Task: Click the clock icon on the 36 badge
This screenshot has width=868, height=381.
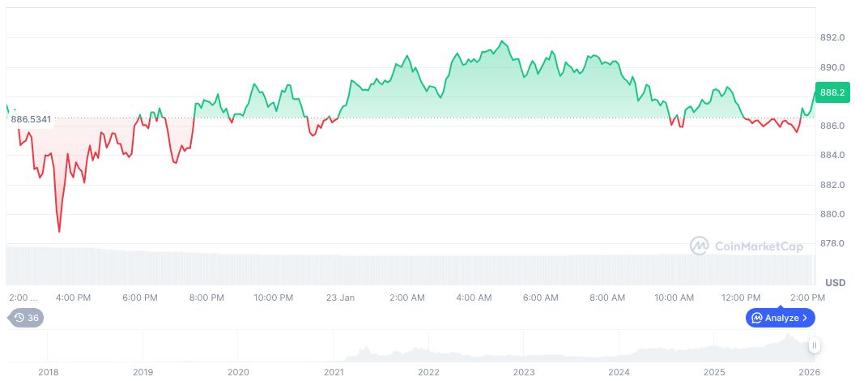Action: pyautogui.click(x=19, y=318)
